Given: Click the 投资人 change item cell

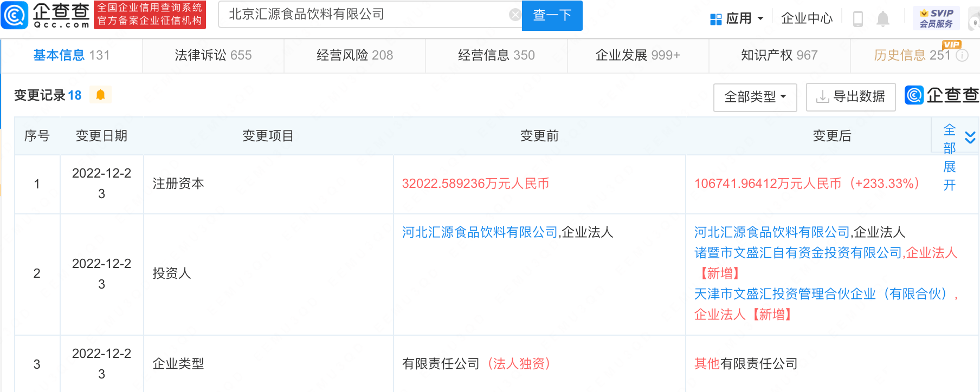Looking at the screenshot, I should pos(268,274).
